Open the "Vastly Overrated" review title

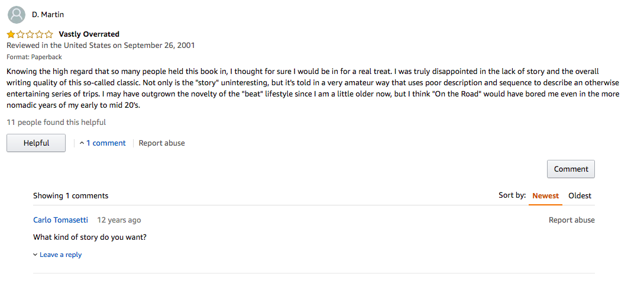89,34
